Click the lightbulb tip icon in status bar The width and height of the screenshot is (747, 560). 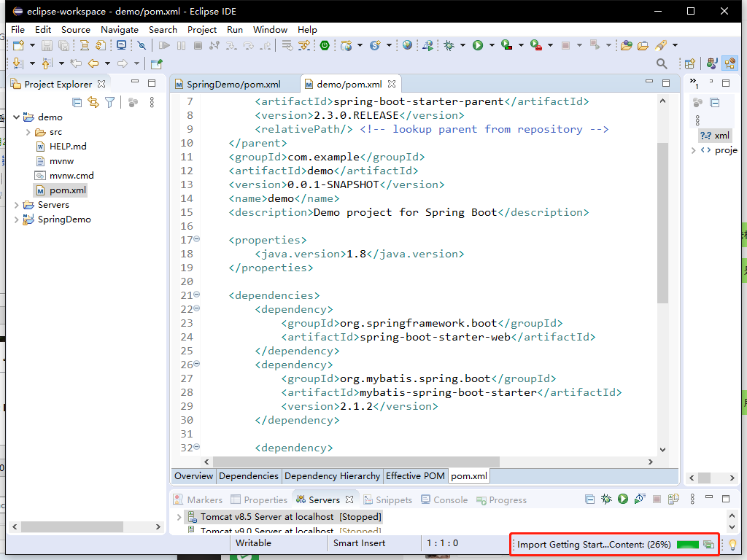(x=732, y=544)
